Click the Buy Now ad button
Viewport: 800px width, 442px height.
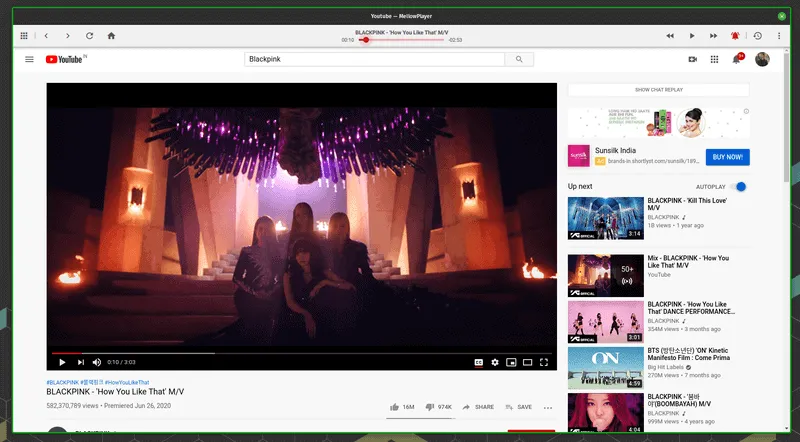point(727,157)
